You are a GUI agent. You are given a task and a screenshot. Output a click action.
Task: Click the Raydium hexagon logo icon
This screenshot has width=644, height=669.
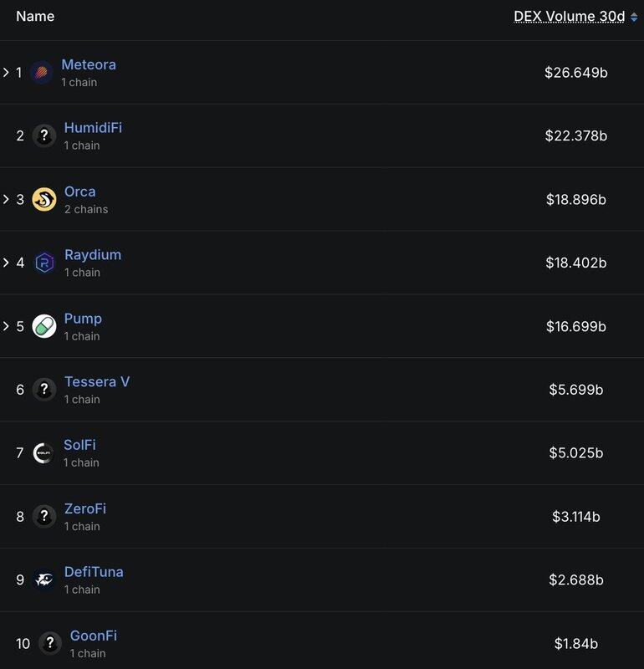[44, 263]
